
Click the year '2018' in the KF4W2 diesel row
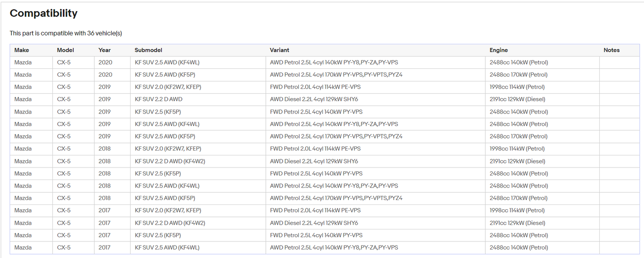[x=104, y=161]
